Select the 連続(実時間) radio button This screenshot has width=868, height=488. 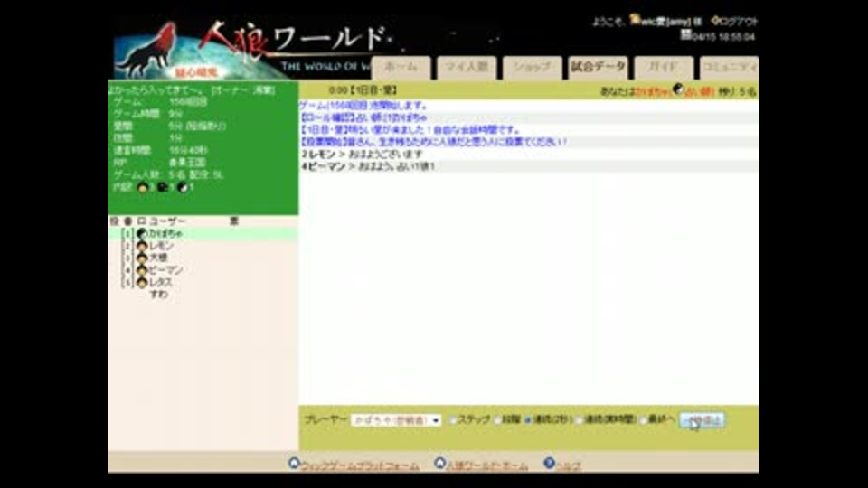[x=579, y=420]
